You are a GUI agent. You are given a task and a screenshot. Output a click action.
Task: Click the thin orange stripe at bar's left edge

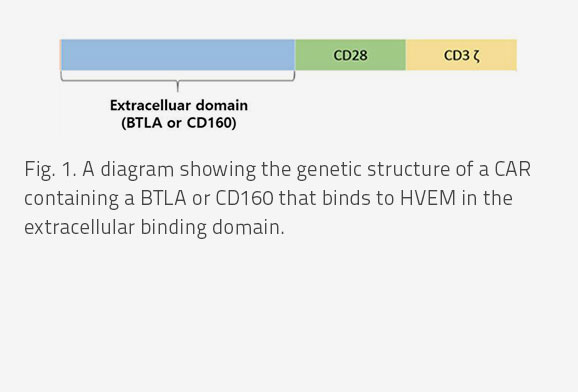pyautogui.click(x=60, y=55)
